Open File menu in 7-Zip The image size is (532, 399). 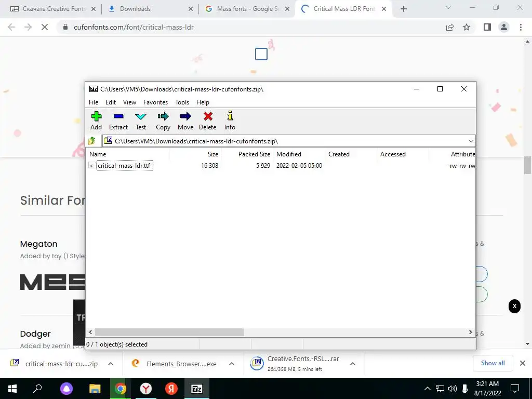click(94, 102)
